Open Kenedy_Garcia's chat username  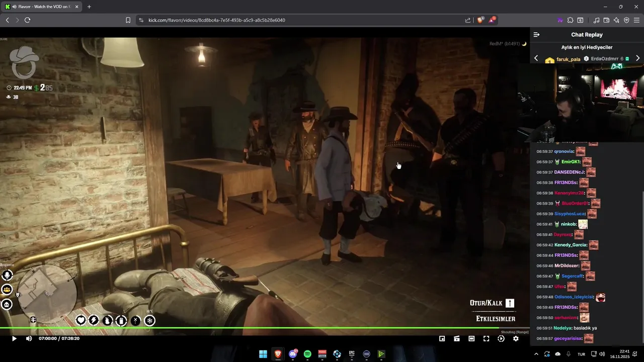[571, 245]
